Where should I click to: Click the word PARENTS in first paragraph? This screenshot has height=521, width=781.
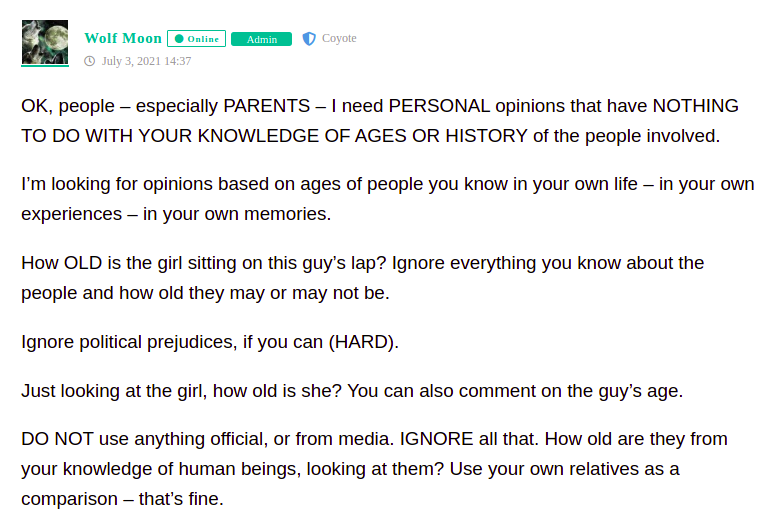(x=267, y=106)
